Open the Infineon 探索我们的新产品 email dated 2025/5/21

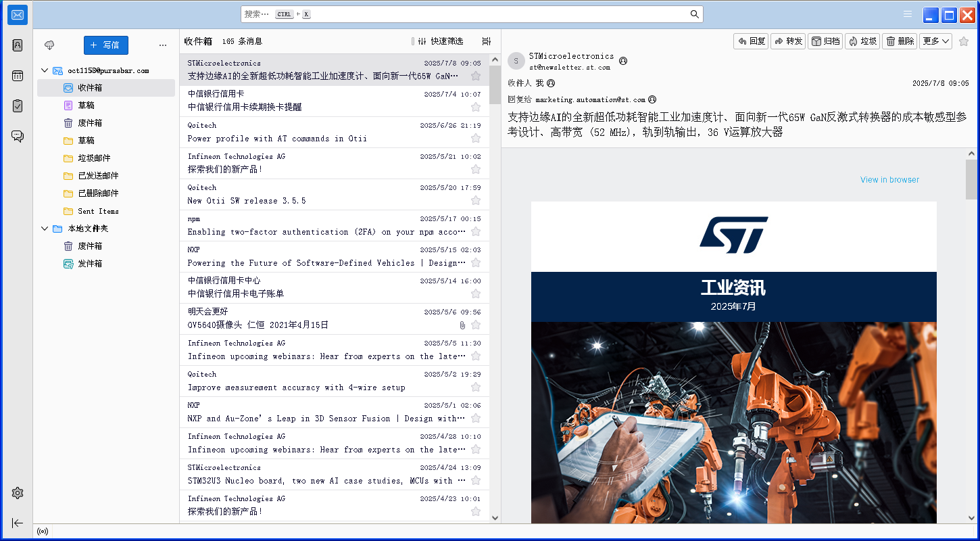coord(335,164)
